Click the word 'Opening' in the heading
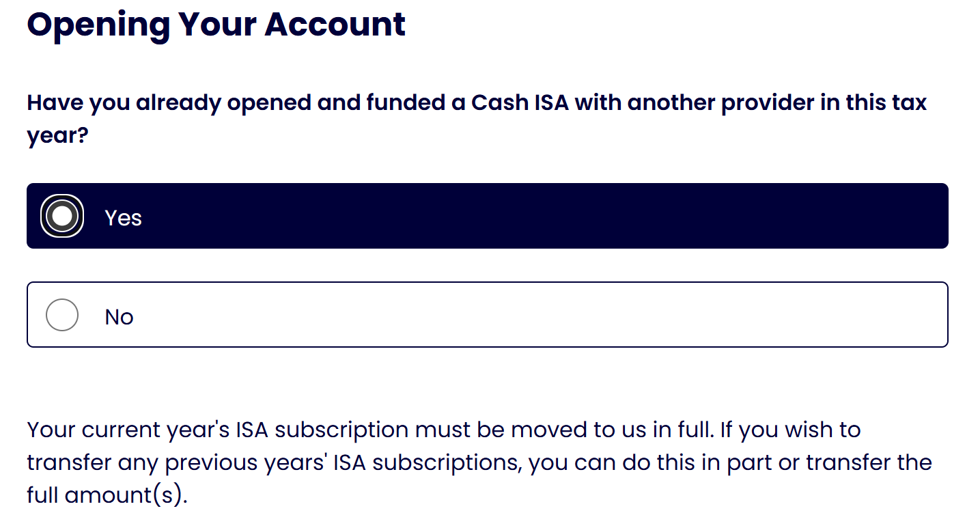 pos(98,26)
